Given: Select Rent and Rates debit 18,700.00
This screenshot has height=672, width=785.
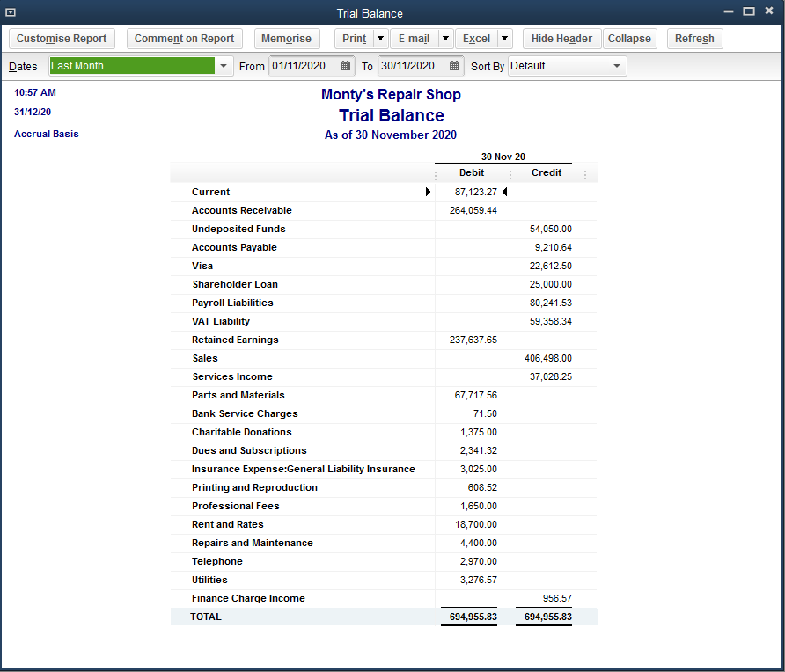Looking at the screenshot, I should click(x=476, y=525).
